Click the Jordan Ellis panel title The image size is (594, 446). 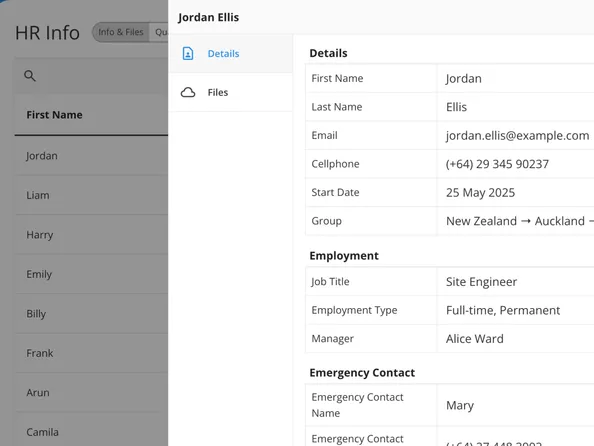pos(208,17)
